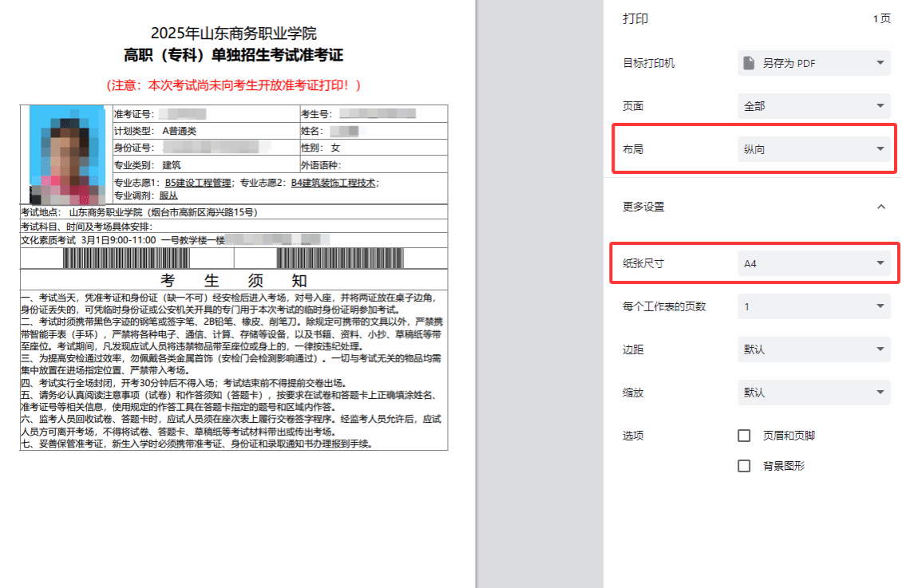The width and height of the screenshot is (902, 588).
Task: Open the 目标打印机 dropdown arrow
Action: pos(880,63)
